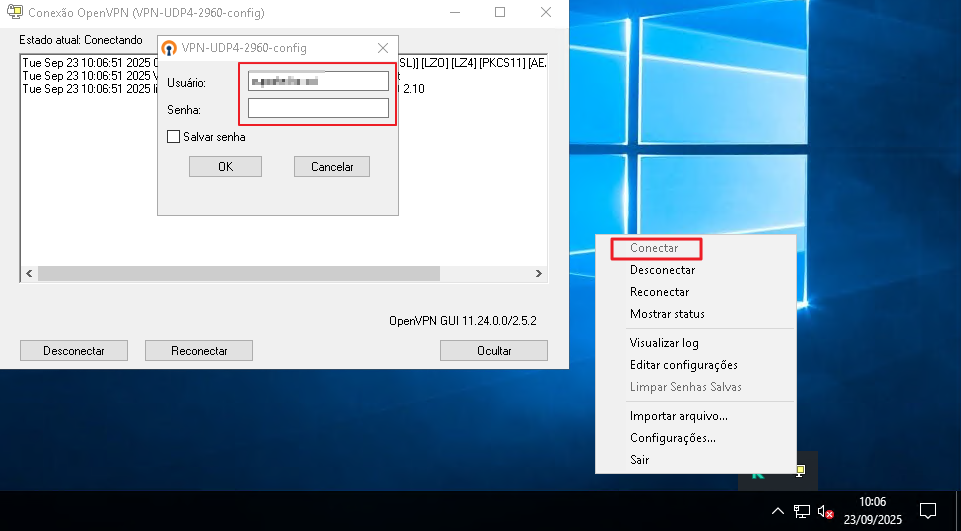Screen dimensions: 961x531
Task: Choose Mostrar status in the tray menu
Action: click(x=667, y=314)
